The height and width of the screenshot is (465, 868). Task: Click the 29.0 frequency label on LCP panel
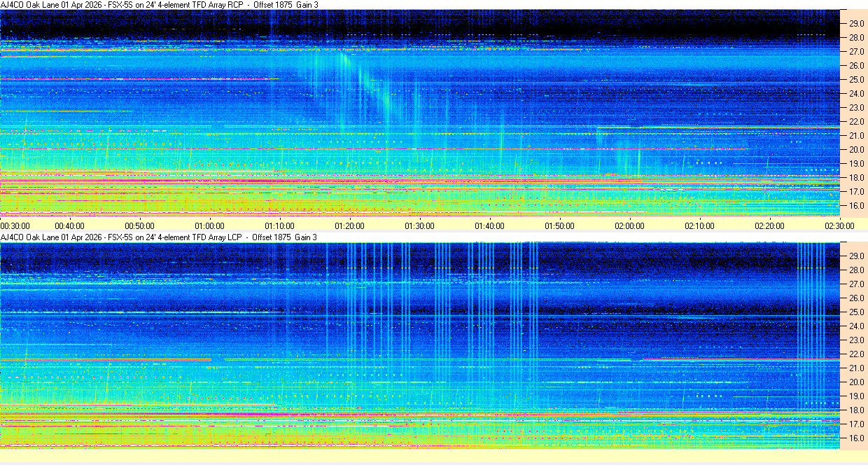coord(856,256)
